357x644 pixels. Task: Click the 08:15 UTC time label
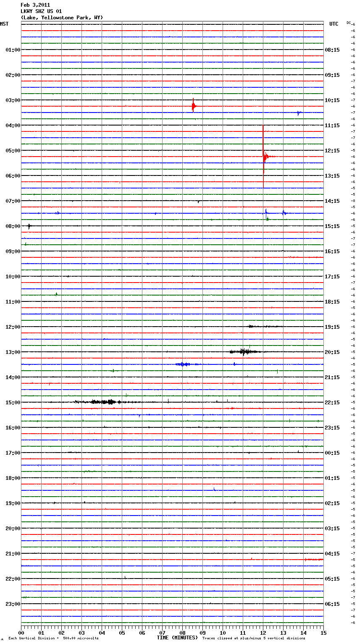332,50
